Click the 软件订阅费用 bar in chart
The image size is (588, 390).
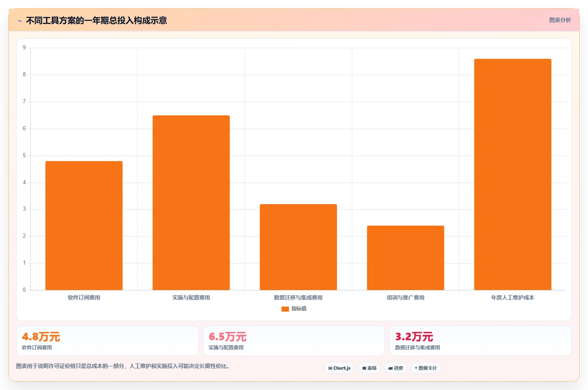coord(84,225)
